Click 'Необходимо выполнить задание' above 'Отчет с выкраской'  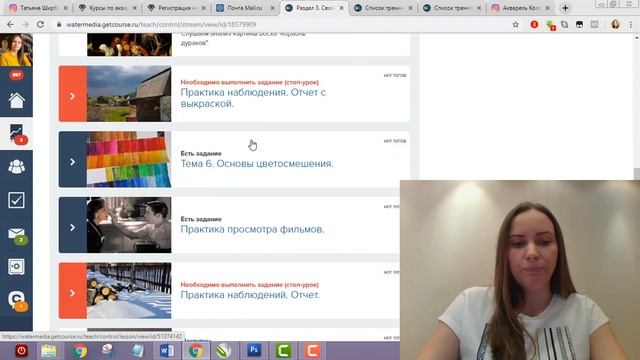click(249, 82)
